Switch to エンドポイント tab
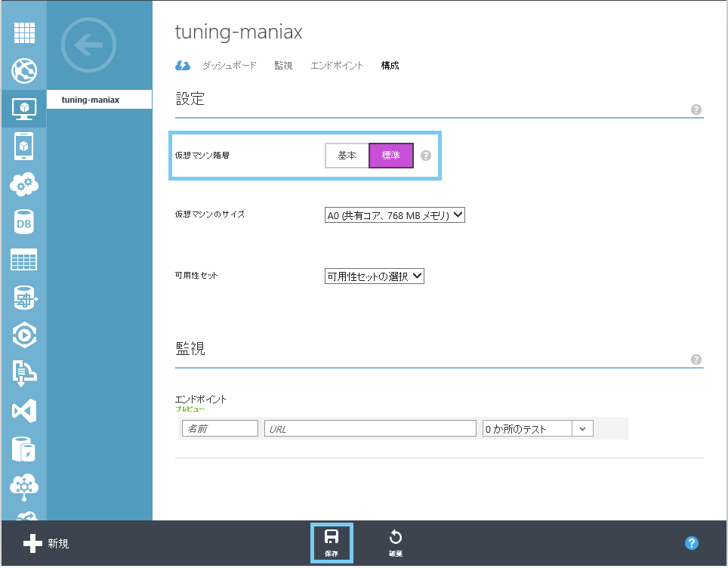The height and width of the screenshot is (568, 728). coord(337,66)
